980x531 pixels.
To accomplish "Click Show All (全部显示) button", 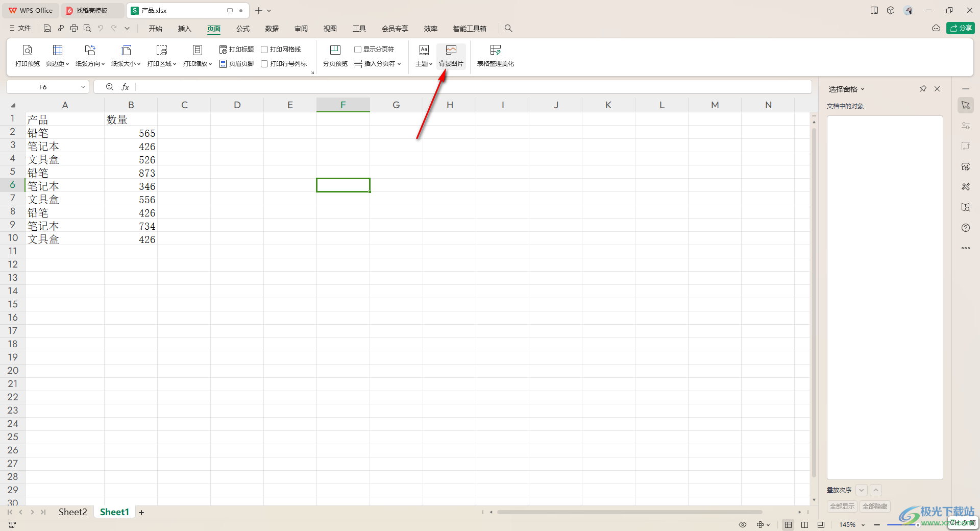I will point(842,506).
